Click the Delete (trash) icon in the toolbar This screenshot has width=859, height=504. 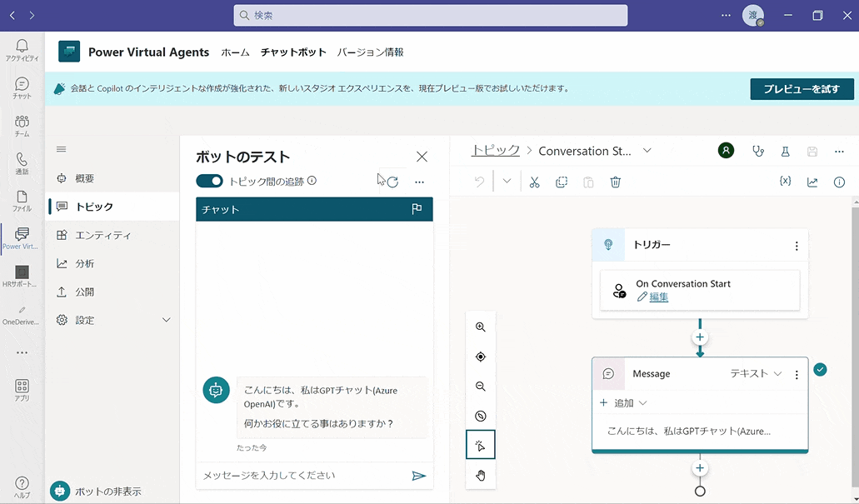[x=615, y=181]
